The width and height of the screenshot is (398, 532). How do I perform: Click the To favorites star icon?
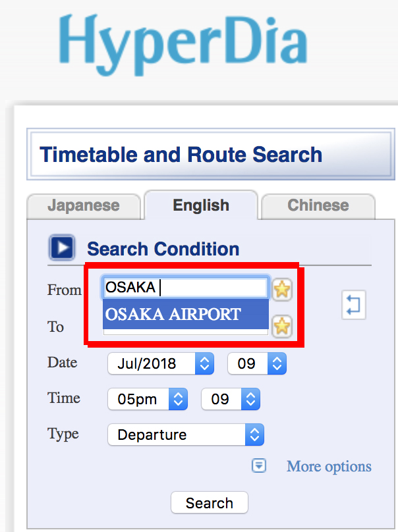coord(282,327)
